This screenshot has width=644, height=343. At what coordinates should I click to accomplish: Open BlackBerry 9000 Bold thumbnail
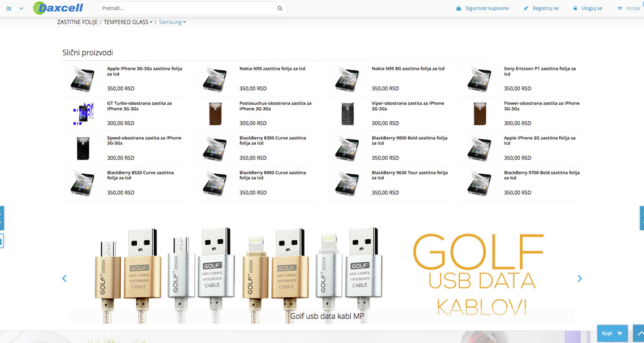pos(347,148)
